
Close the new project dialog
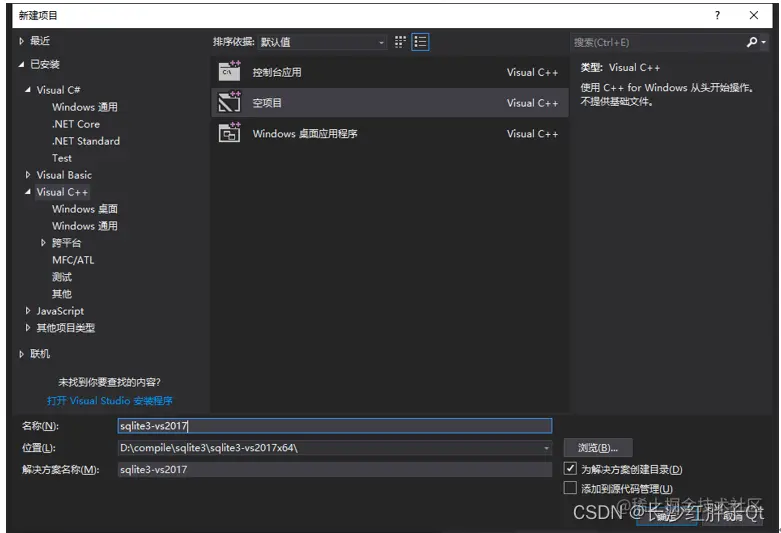click(754, 15)
